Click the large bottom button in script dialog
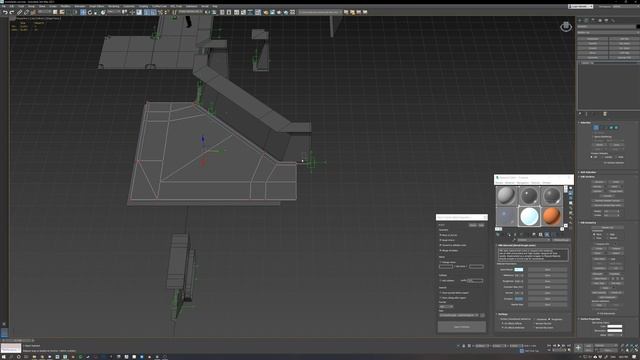 pyautogui.click(x=462, y=327)
